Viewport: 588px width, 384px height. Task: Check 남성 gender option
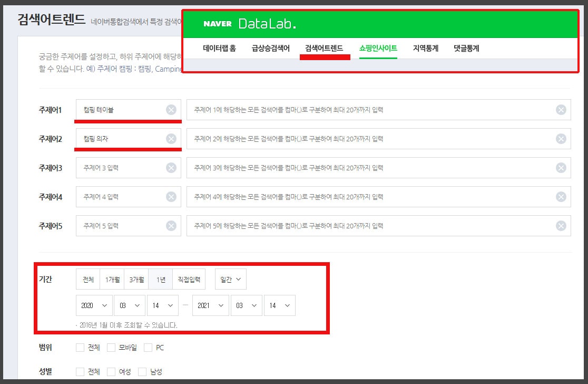[142, 372]
